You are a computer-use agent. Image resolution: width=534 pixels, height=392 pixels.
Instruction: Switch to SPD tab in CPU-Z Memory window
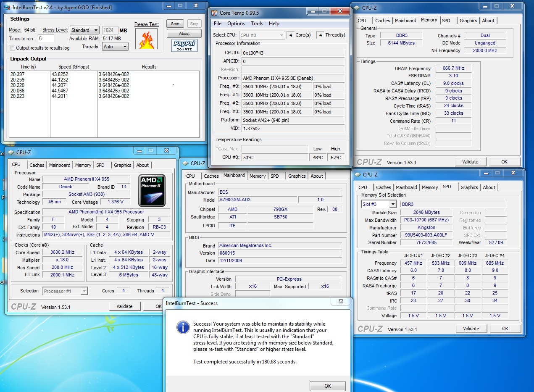pyautogui.click(x=446, y=21)
